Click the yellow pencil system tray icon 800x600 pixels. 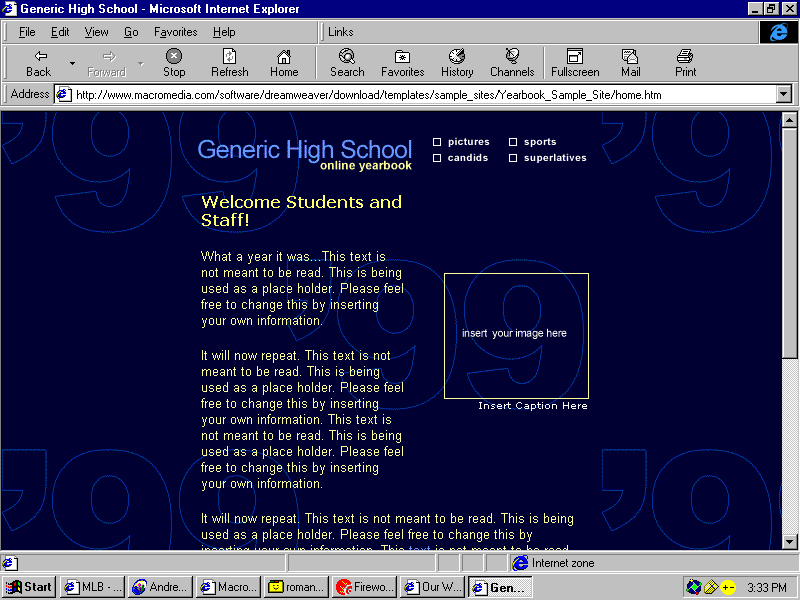[711, 587]
